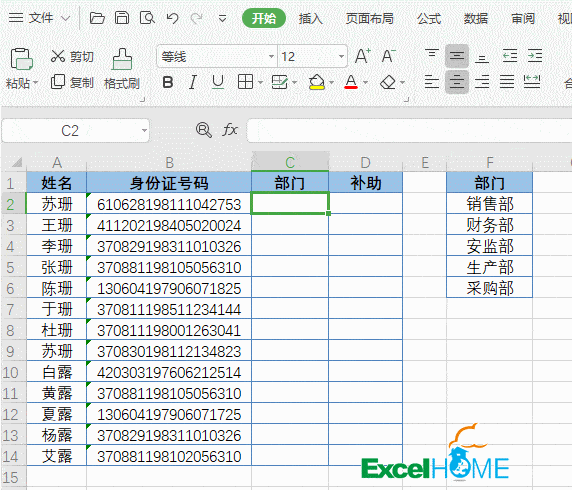Screen dimensions: 572x490
Task: Click the Increase font size icon
Action: [x=363, y=56]
